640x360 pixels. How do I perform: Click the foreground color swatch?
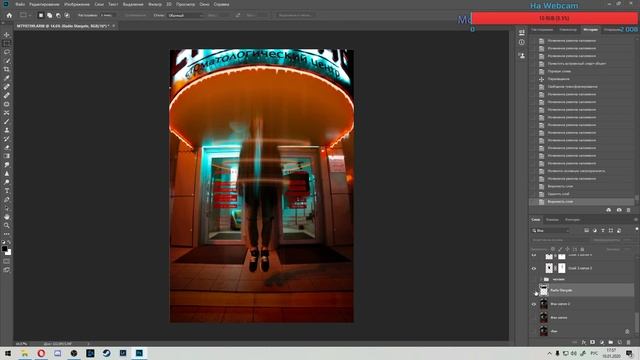(4, 248)
